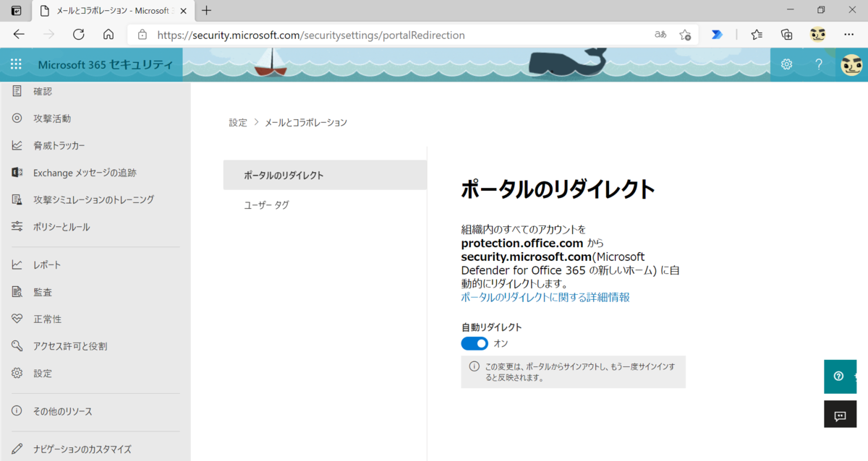Click the ポータルのリダイレクト page heading

pyautogui.click(x=558, y=189)
